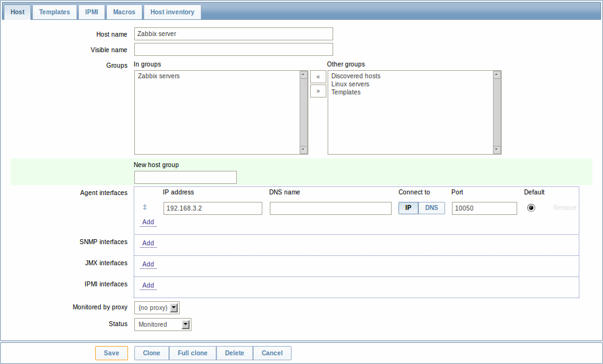Click the Full clone button
Image resolution: width=603 pixels, height=364 pixels.
pos(192,353)
